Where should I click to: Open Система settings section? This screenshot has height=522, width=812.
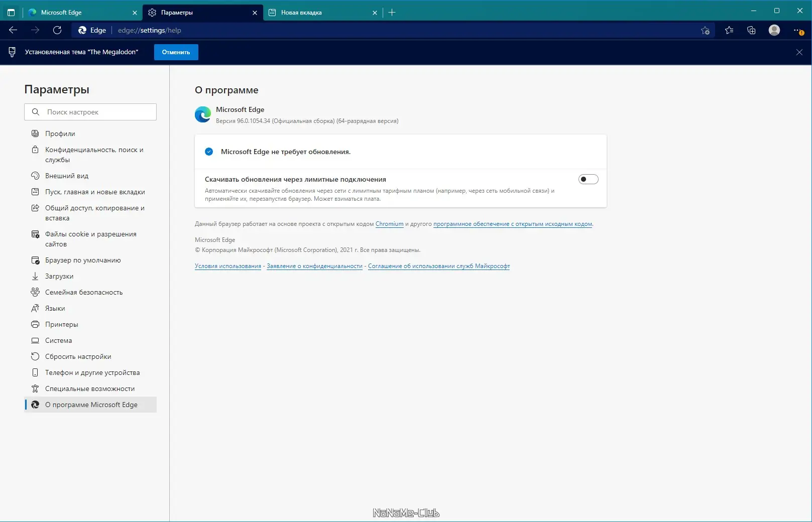(90, 340)
